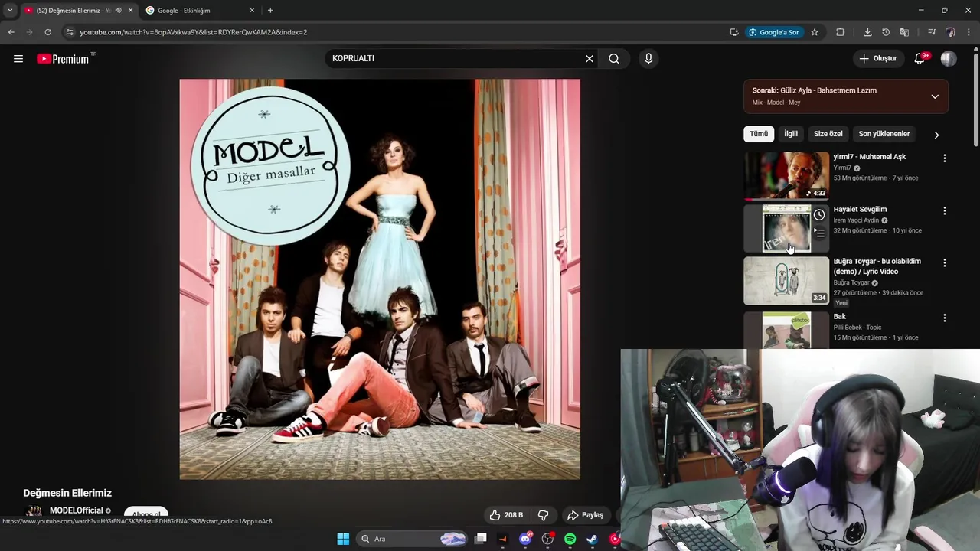Screen dimensions: 980x551
Task: Add Hayalet Sevgilim to the queue
Action: pos(819,233)
